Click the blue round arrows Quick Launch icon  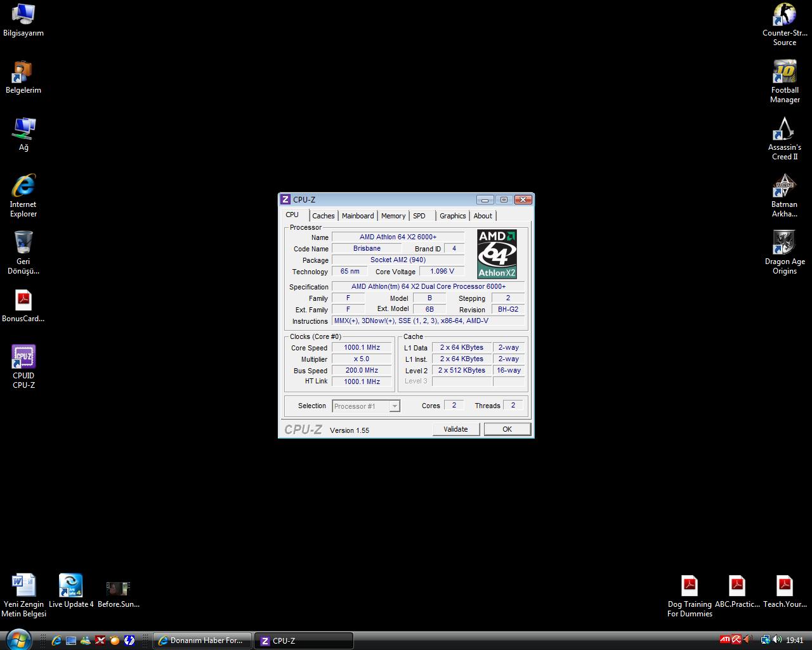pos(129,640)
